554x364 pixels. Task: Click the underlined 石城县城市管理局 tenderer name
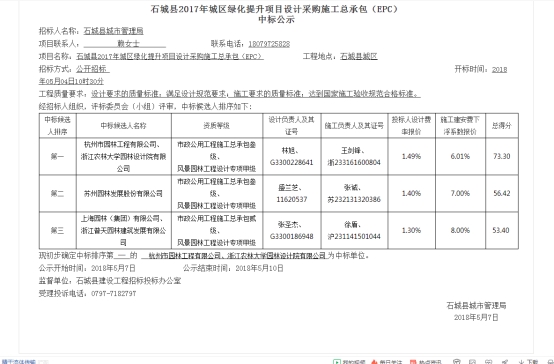click(113, 31)
